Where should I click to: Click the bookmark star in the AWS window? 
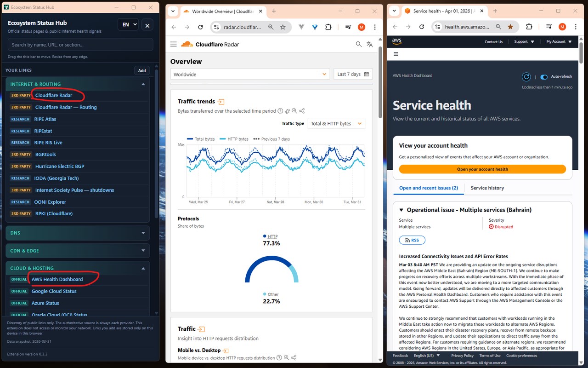pos(510,27)
